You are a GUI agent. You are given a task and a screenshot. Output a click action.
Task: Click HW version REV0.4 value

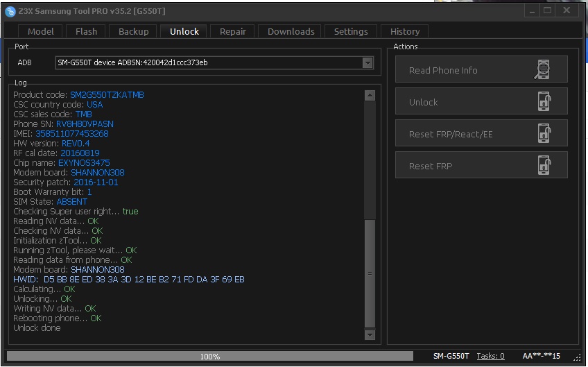(76, 144)
